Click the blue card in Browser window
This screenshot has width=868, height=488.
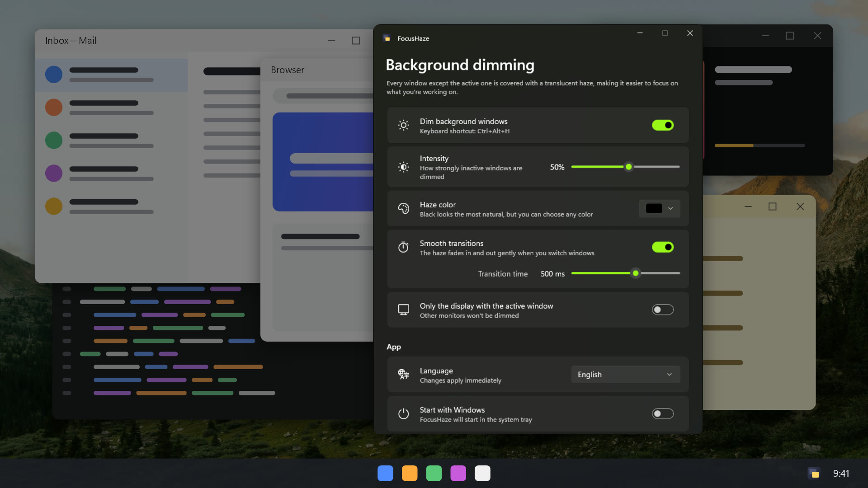323,162
